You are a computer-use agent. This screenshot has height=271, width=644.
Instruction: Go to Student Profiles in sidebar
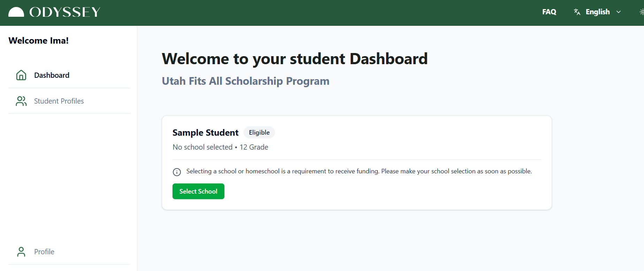pyautogui.click(x=69, y=101)
